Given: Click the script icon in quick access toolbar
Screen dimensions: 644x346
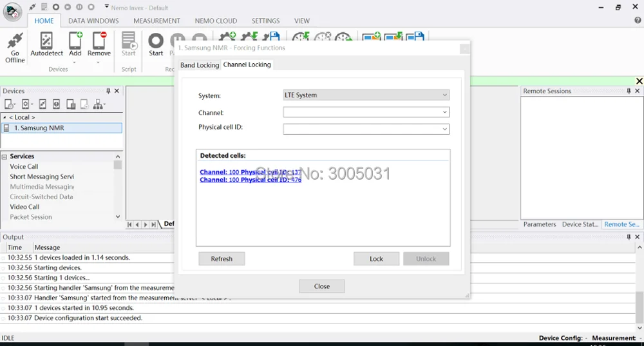Looking at the screenshot, I should point(44,7).
